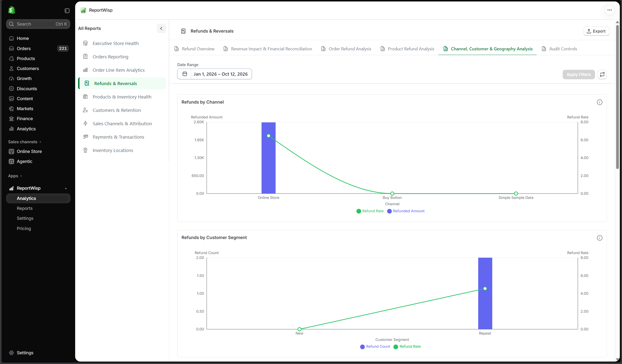This screenshot has height=364, width=622.
Task: Click the Payments & Transactions icon
Action: coord(85,137)
